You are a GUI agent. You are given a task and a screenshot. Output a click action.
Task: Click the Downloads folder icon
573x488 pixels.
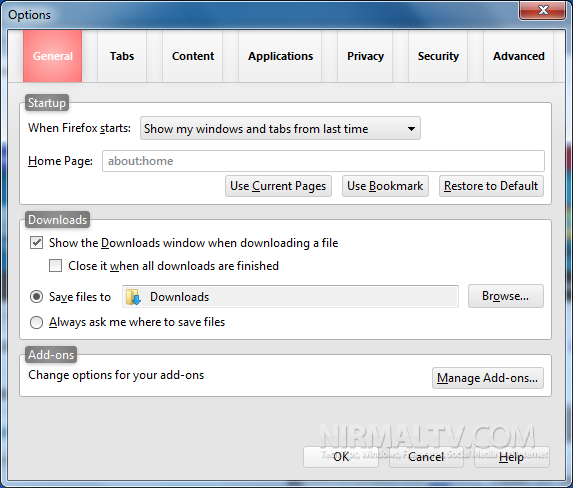coord(133,297)
